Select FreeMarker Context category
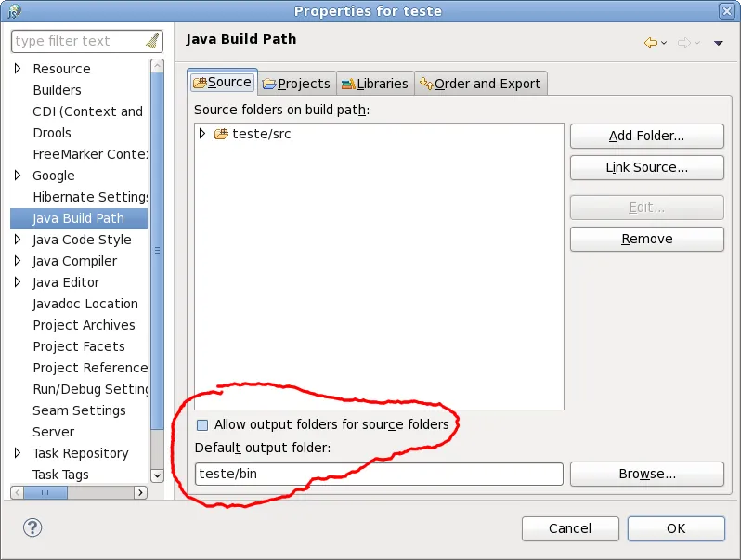 pyautogui.click(x=90, y=154)
